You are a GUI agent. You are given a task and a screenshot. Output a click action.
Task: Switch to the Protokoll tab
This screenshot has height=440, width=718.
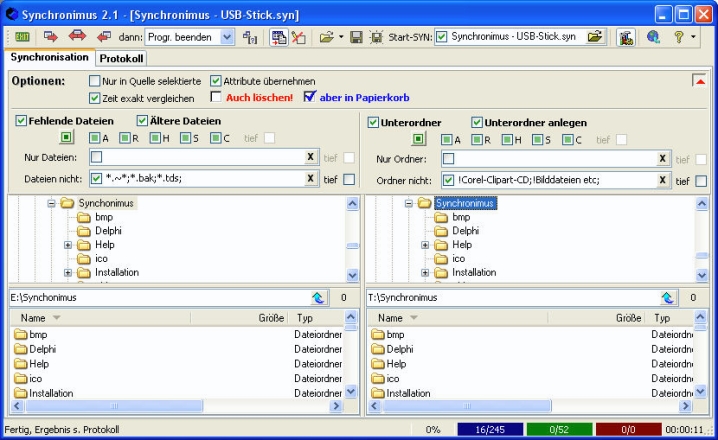click(x=124, y=58)
